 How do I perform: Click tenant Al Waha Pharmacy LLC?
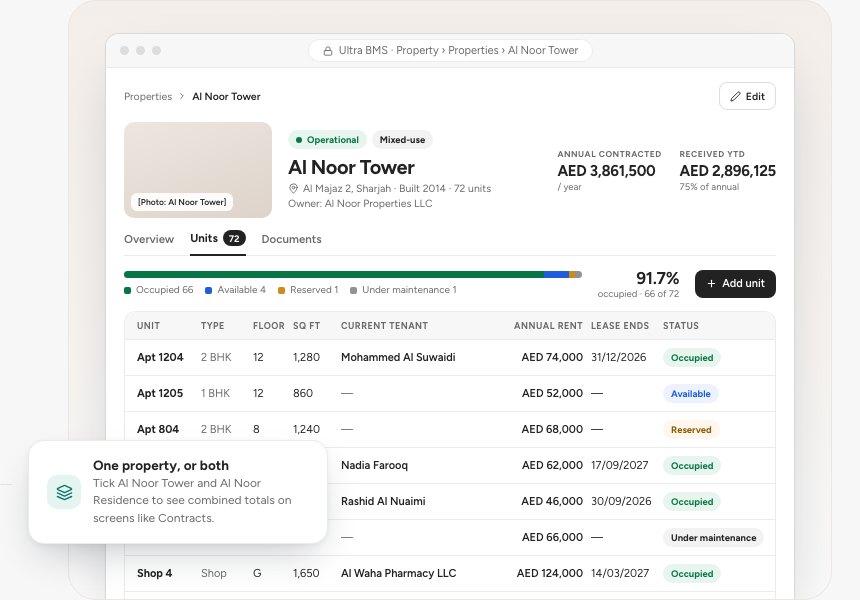pyautogui.click(x=399, y=573)
